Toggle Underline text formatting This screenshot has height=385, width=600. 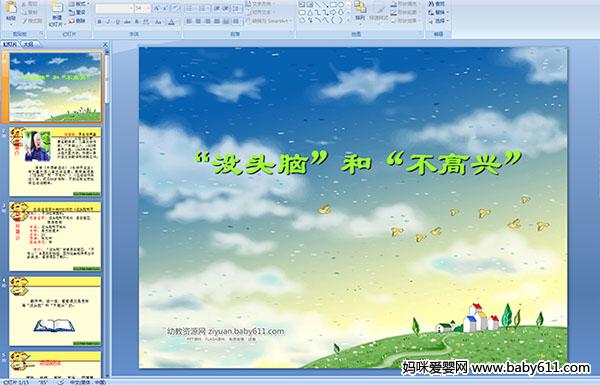117,22
